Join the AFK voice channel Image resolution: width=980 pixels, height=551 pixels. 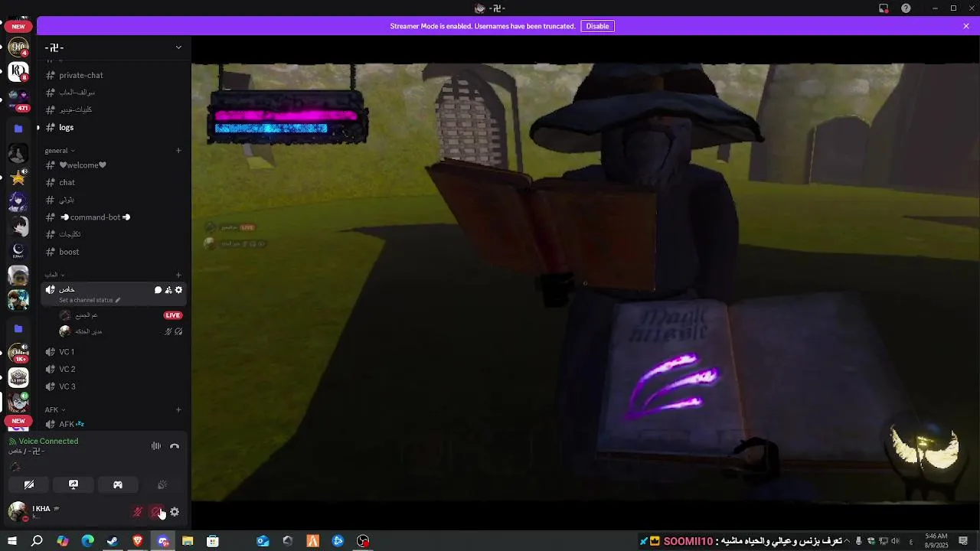pos(115,424)
